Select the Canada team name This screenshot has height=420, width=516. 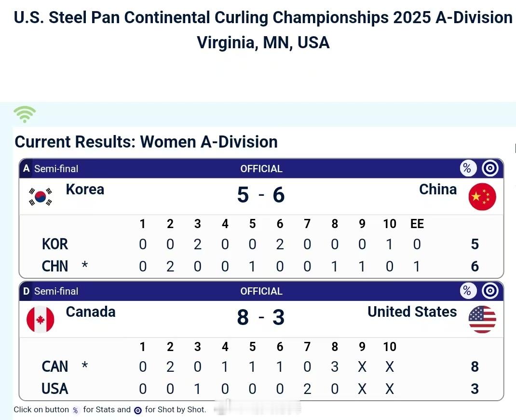click(91, 312)
